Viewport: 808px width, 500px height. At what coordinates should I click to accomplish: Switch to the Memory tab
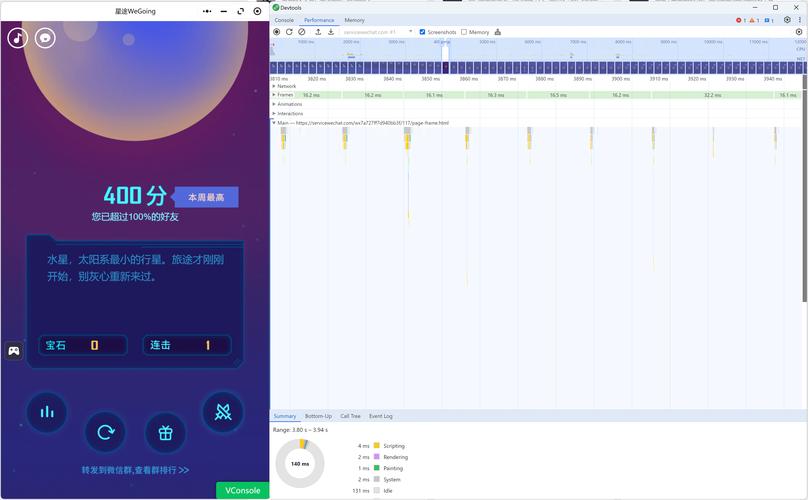[354, 20]
